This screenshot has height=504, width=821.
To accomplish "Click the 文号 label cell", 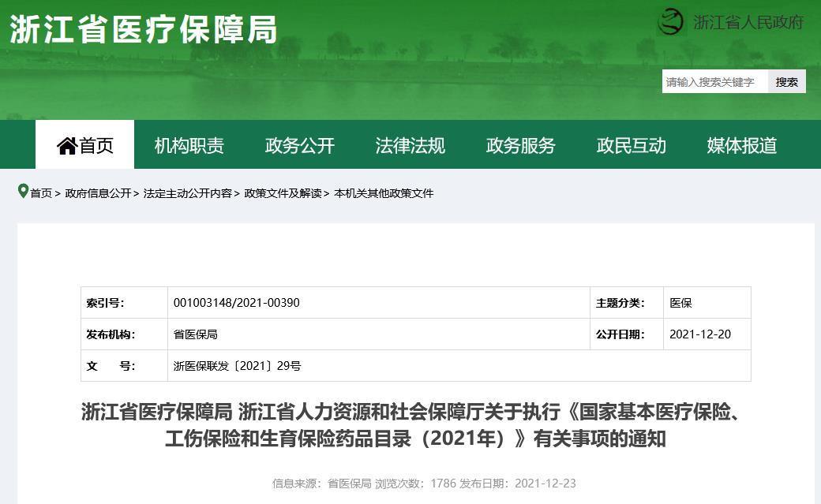I will tap(124, 366).
